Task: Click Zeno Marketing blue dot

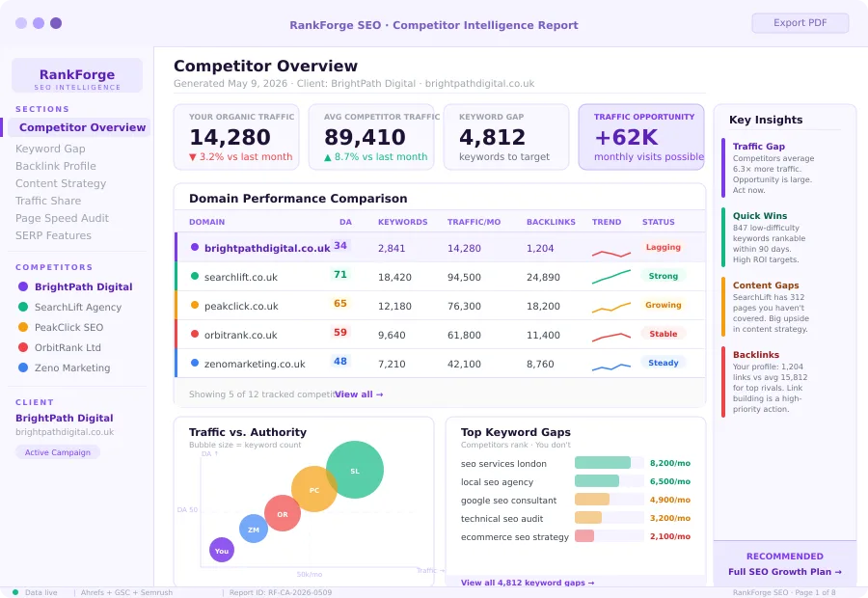Action: point(23,367)
